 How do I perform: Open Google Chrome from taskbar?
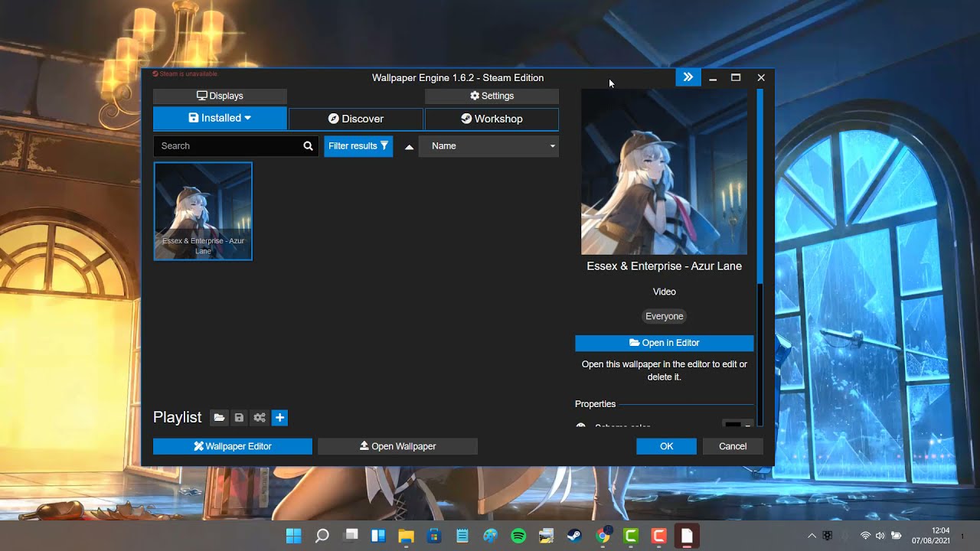603,536
